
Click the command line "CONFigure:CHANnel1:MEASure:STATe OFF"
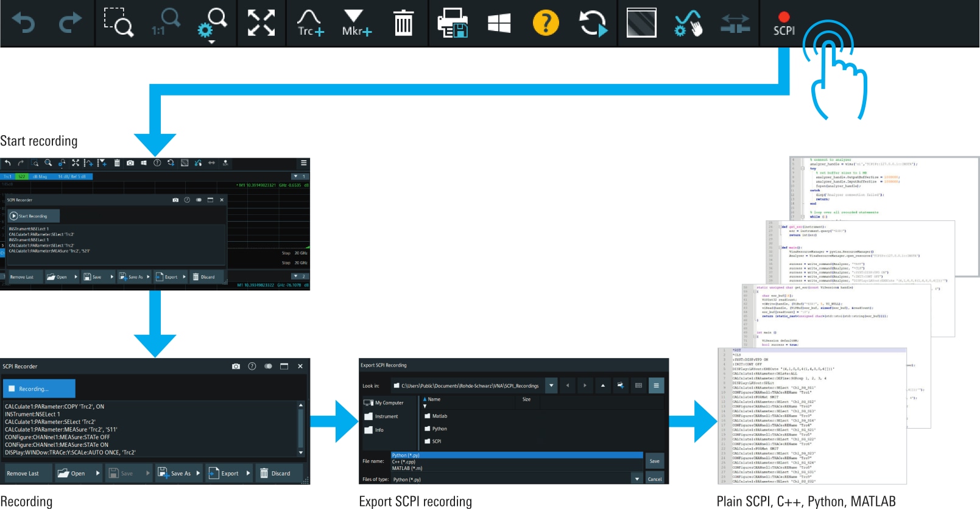tap(57, 437)
